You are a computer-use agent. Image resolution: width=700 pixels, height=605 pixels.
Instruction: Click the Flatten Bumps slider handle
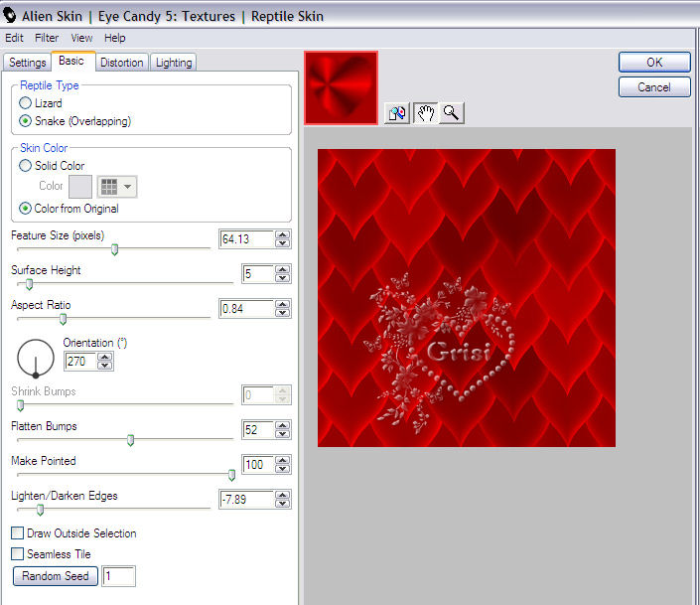(x=130, y=440)
